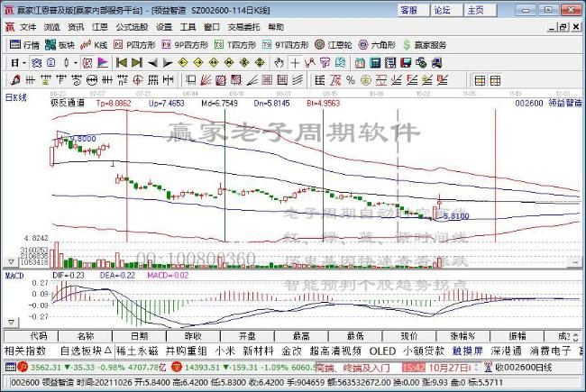
Task: Select the 消费电子 sector tab
Action: tap(550, 351)
